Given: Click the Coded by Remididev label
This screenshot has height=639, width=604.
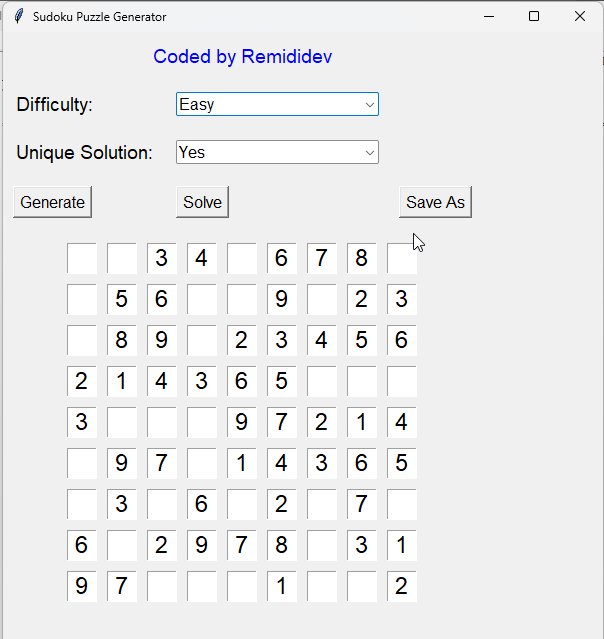Looking at the screenshot, I should pyautogui.click(x=242, y=57).
